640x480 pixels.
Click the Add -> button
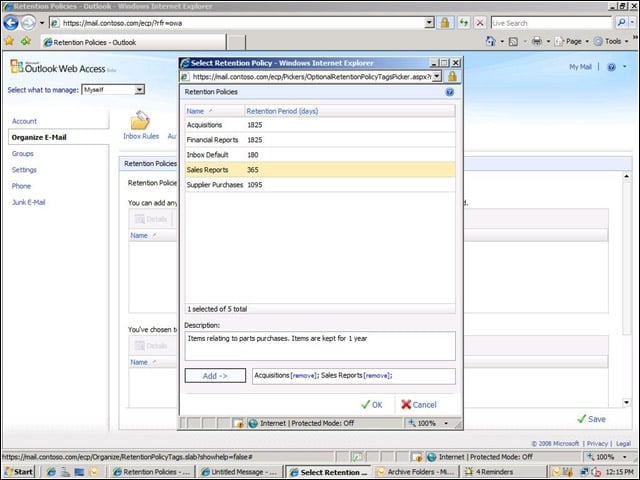[215, 376]
